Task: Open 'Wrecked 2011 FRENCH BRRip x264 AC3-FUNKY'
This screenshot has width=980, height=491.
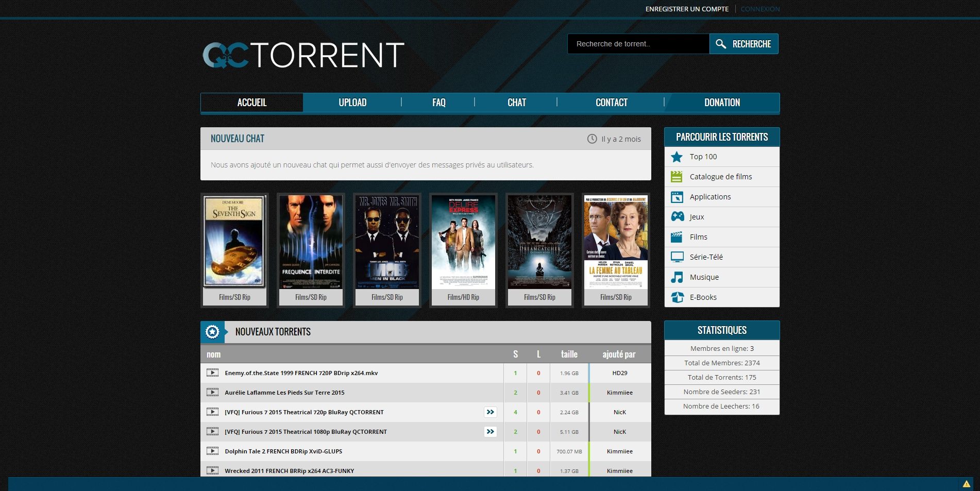Action: [x=289, y=471]
